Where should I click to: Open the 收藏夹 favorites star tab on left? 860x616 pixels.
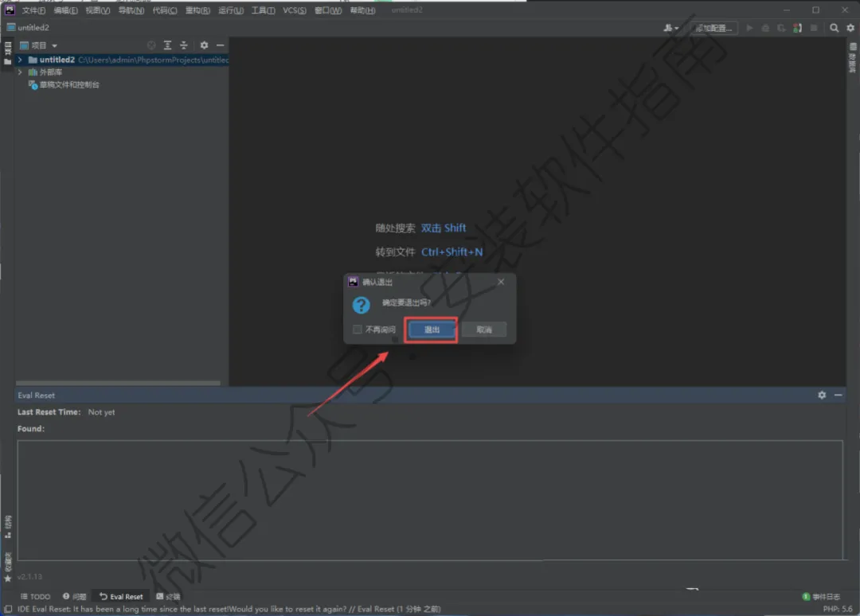coord(8,567)
